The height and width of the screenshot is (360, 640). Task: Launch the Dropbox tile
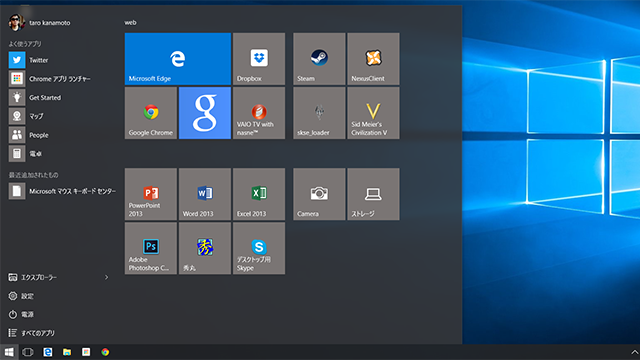tap(259, 59)
